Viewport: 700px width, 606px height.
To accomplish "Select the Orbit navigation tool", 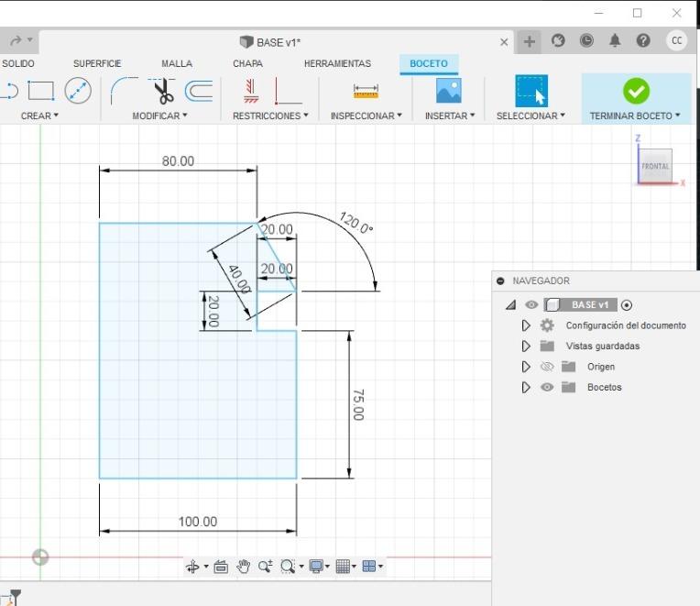I will (192, 567).
